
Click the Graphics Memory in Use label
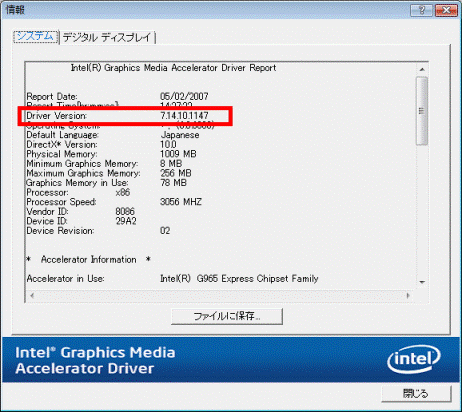coord(77,183)
